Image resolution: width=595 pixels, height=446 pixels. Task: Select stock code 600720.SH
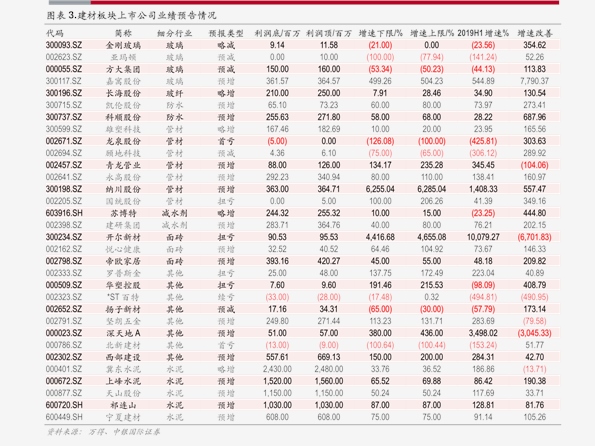pos(64,405)
